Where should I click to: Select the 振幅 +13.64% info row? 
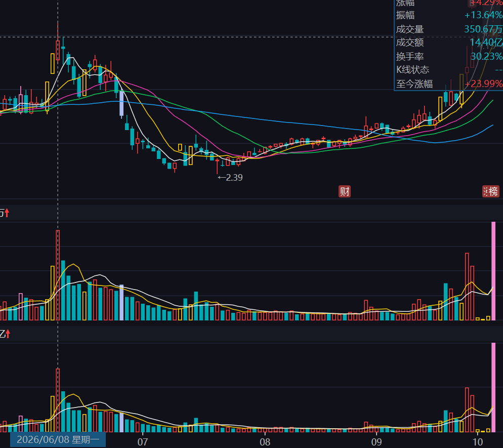[449, 15]
